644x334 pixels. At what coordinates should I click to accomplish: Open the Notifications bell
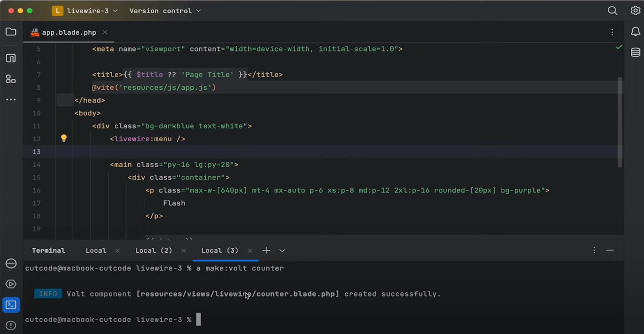point(636,32)
